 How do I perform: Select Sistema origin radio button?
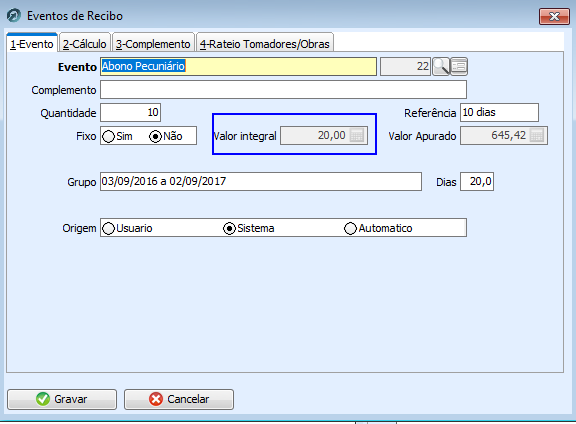pyautogui.click(x=229, y=228)
